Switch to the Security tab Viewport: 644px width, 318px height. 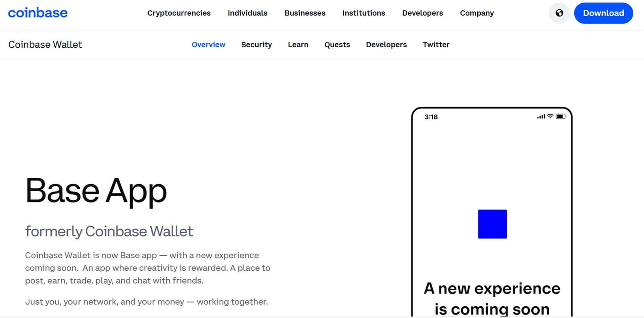click(x=256, y=44)
